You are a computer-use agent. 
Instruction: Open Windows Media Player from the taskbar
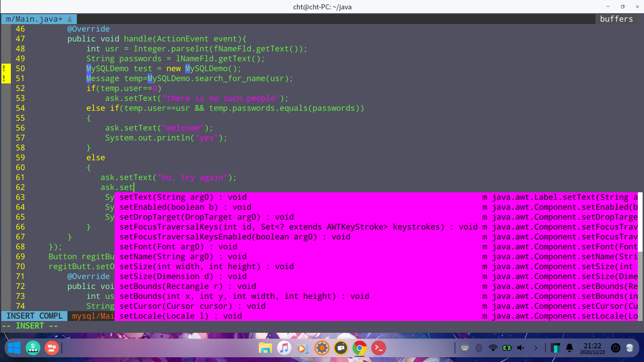[x=302, y=348]
